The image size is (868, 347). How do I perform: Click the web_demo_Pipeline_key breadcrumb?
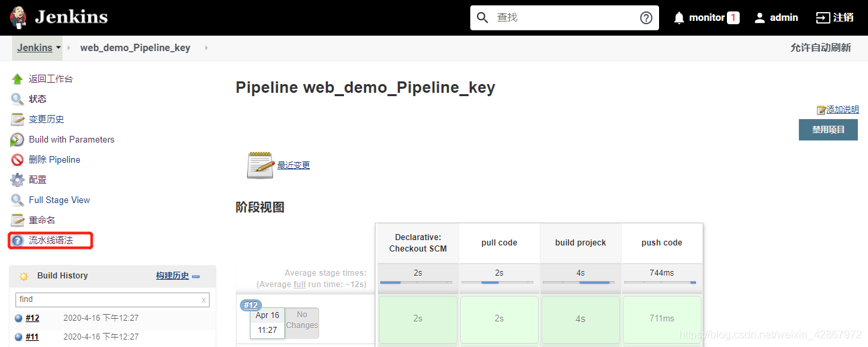[x=135, y=48]
